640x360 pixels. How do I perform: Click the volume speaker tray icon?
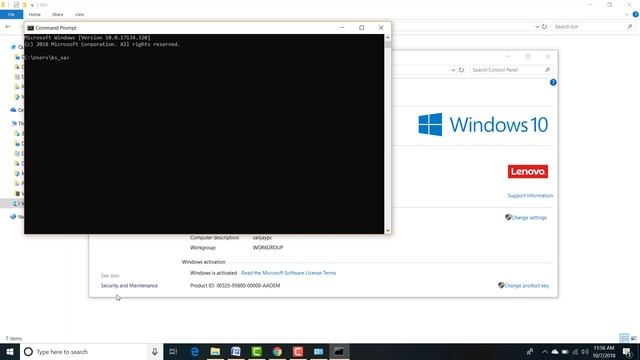(x=585, y=351)
